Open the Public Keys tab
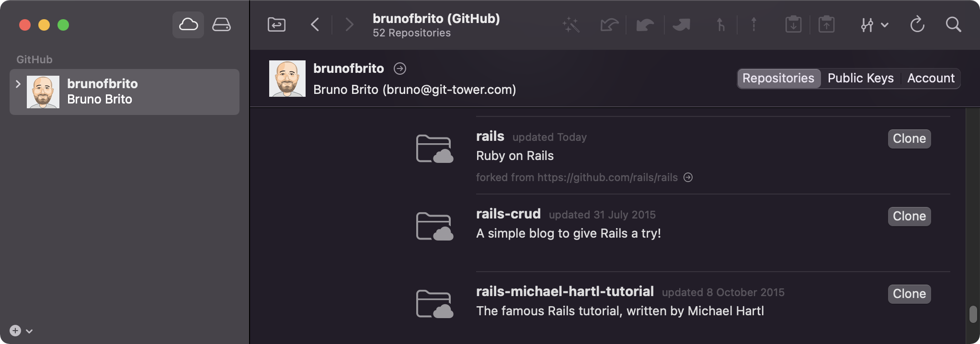This screenshot has height=344, width=980. pyautogui.click(x=860, y=79)
